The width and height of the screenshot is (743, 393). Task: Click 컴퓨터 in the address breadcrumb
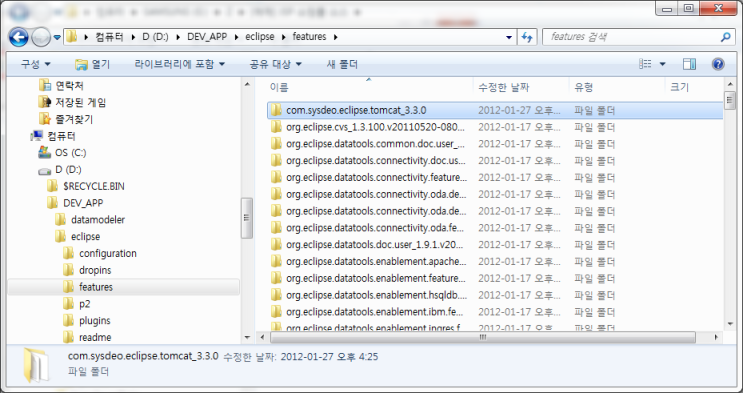point(109,37)
